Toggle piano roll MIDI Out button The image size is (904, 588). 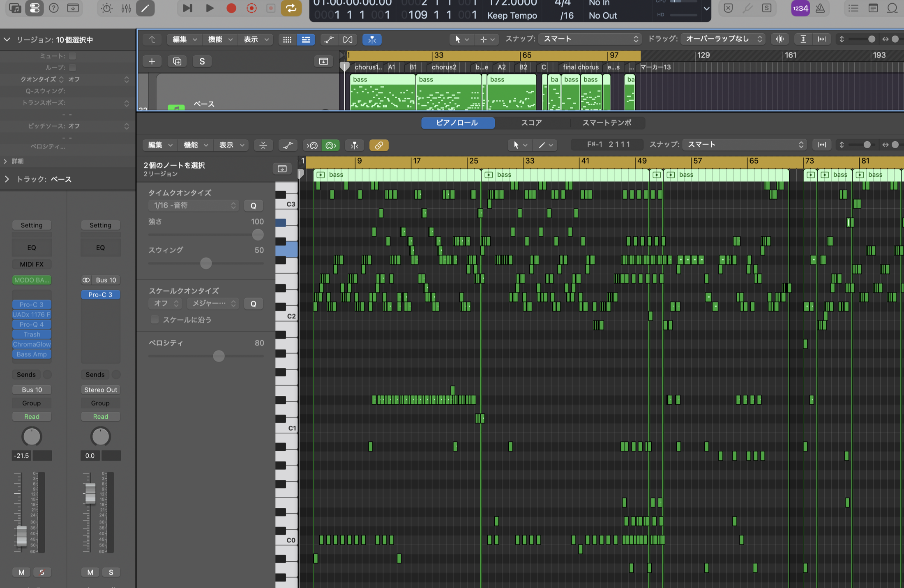pyautogui.click(x=331, y=145)
